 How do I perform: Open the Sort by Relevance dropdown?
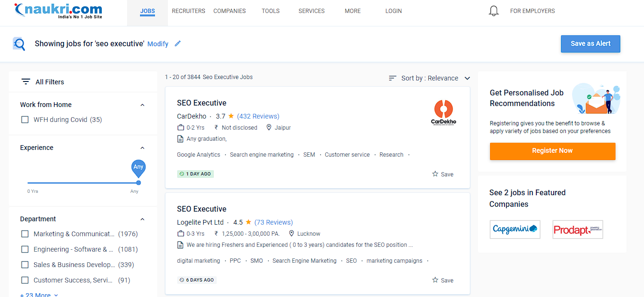(430, 78)
